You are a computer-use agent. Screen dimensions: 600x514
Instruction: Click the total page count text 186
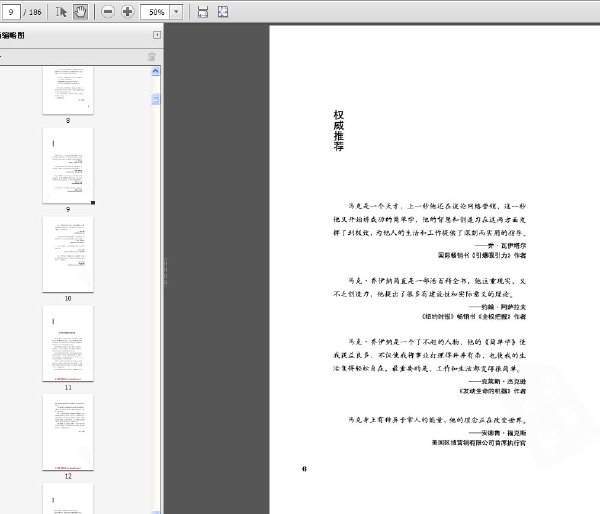(x=35, y=12)
